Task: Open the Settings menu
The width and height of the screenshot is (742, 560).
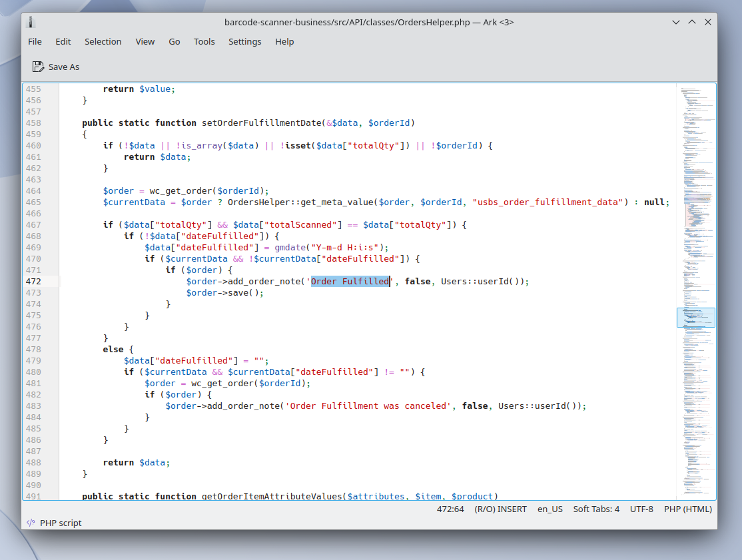Action: point(244,41)
